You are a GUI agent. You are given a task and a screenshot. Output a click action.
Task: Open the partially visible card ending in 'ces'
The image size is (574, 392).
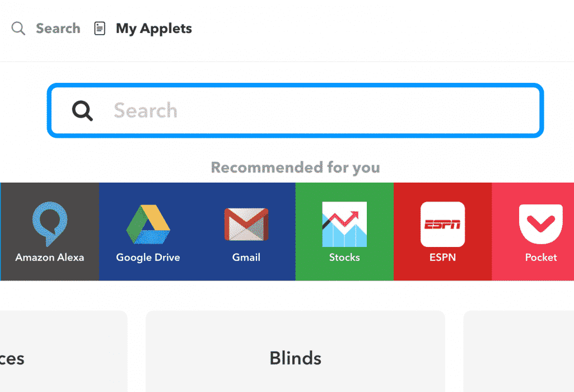pyautogui.click(x=64, y=351)
